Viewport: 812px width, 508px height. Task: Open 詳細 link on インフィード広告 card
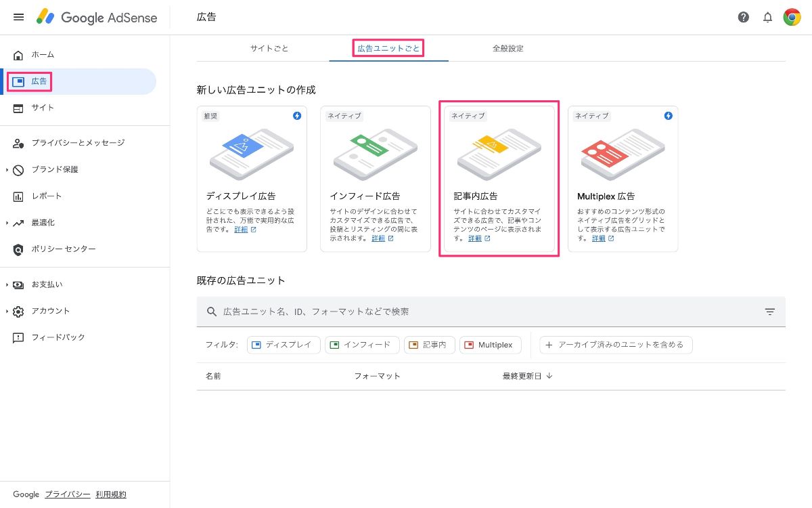click(x=378, y=238)
